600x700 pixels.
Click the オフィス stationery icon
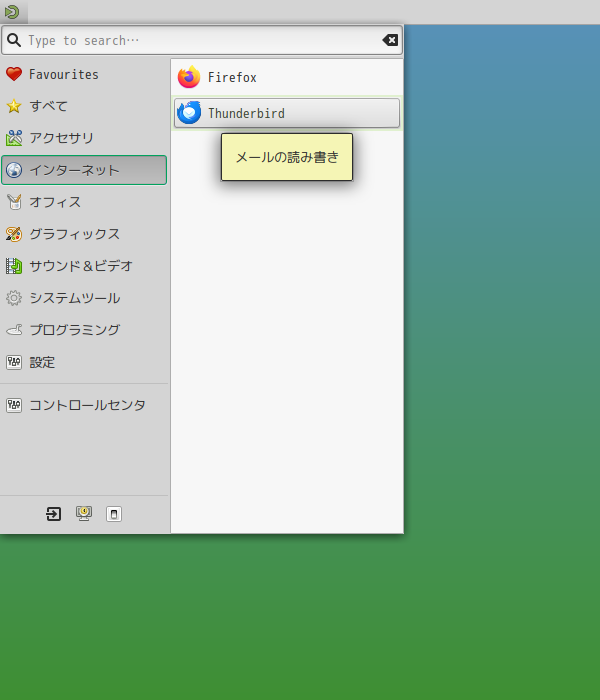click(x=14, y=202)
